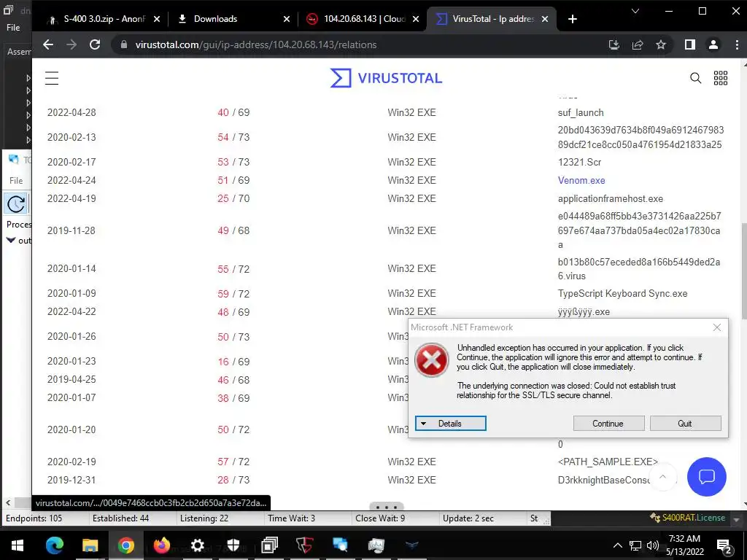Click the suf_launch file name
This screenshot has width=747, height=560.
point(581,113)
